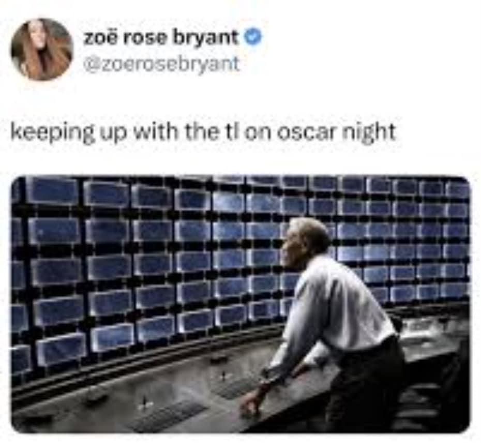Open the attached control room image

coord(240,304)
